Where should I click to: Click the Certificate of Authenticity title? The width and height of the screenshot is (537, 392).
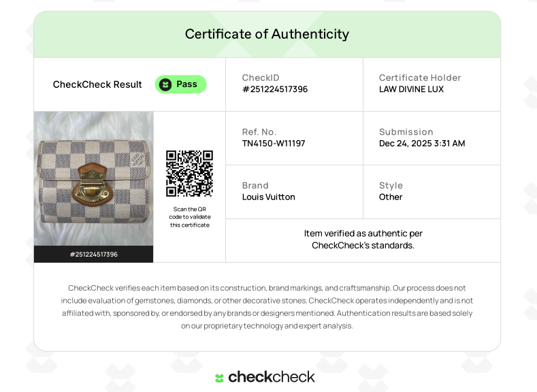267,34
